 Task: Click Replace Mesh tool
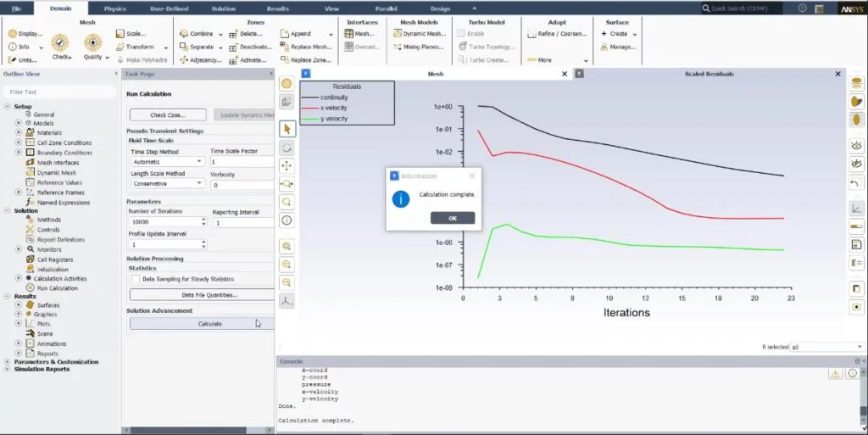305,47
